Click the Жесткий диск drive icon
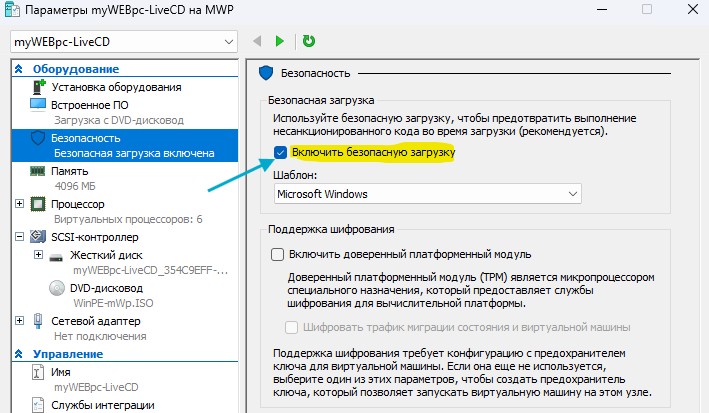Viewport: 709px width, 413px height. coord(58,256)
